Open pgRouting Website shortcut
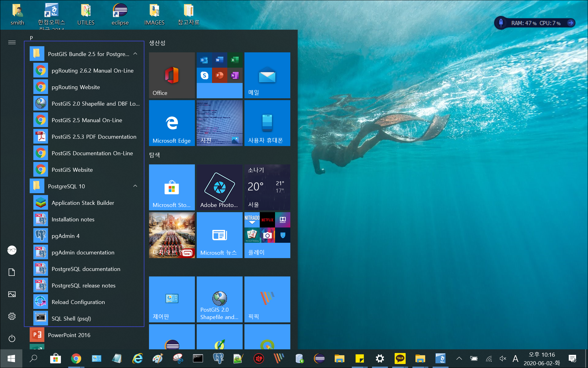The width and height of the screenshot is (588, 368). click(84, 87)
